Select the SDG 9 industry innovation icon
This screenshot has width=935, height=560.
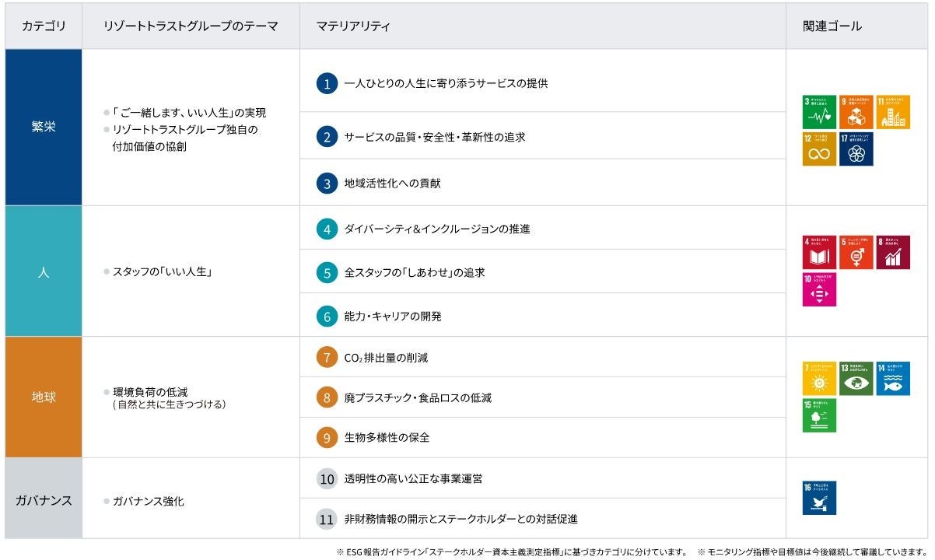pos(856,112)
